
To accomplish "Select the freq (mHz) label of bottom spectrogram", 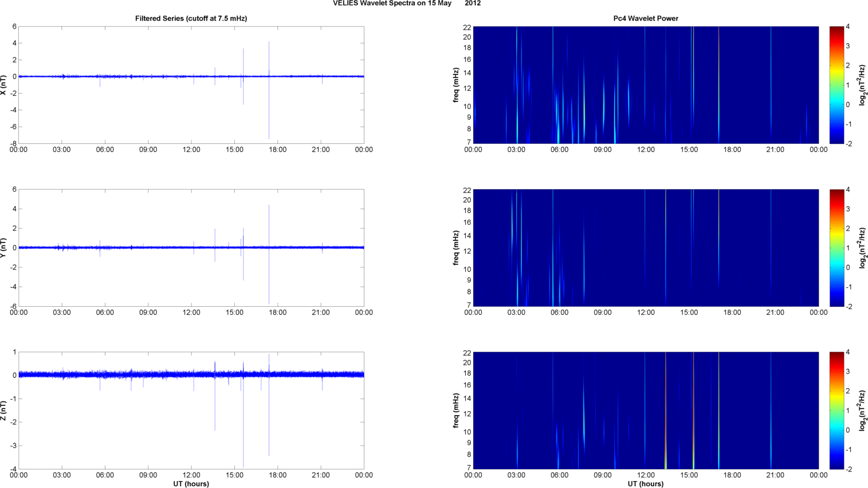I will click(456, 411).
